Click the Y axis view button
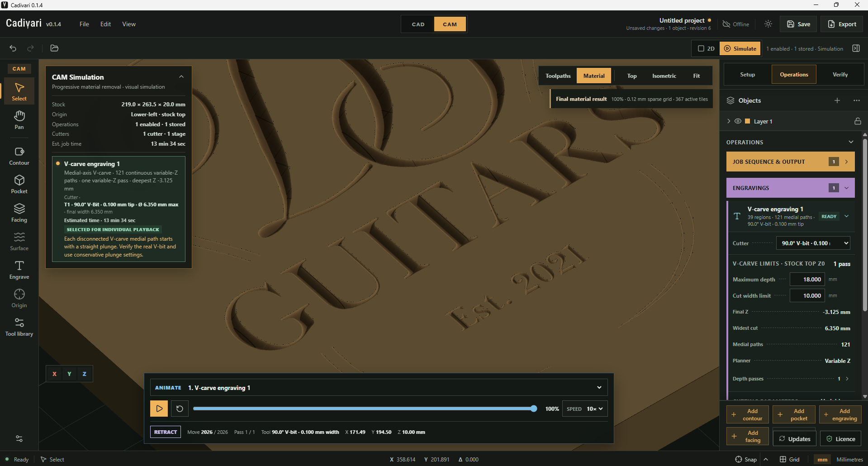The image size is (868, 466). click(69, 374)
